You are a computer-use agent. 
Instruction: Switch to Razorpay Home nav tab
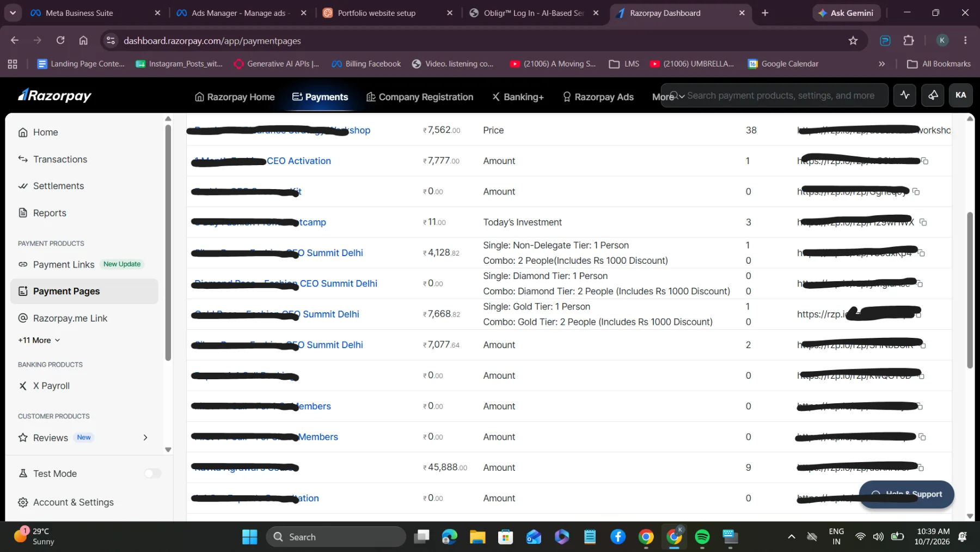(235, 97)
